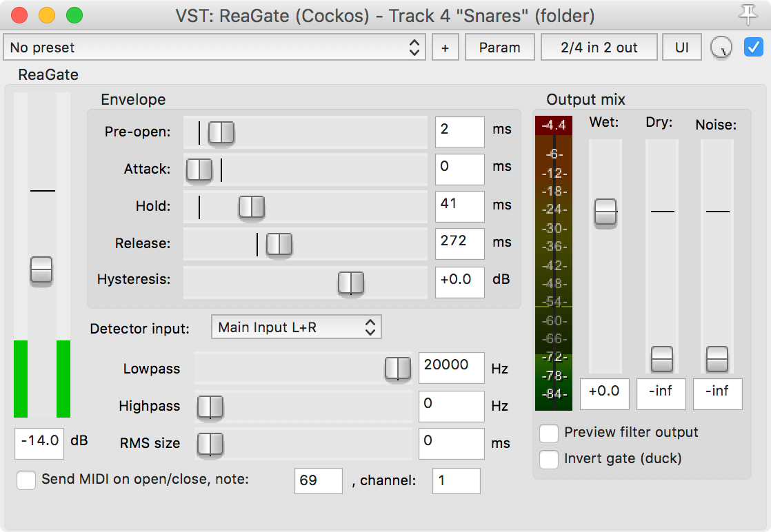Screen dimensions: 771x532
Task: Open the 2/4 in 2 out routing
Action: pos(599,48)
